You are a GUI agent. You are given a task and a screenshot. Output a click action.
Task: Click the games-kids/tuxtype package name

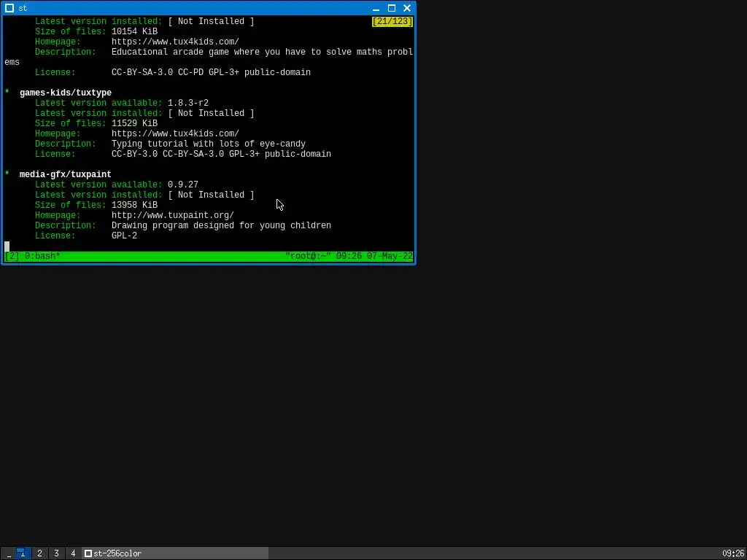tap(65, 93)
